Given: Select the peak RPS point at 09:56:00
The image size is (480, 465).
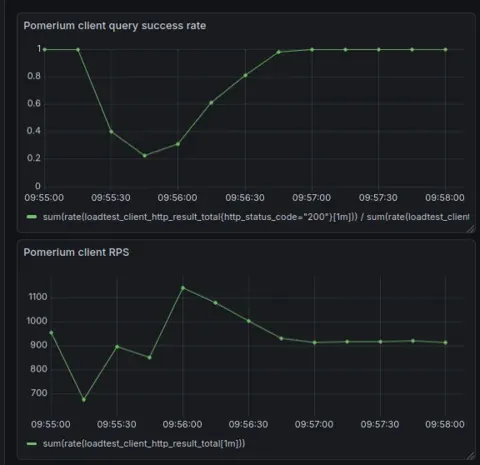Looking at the screenshot, I should (183, 288).
